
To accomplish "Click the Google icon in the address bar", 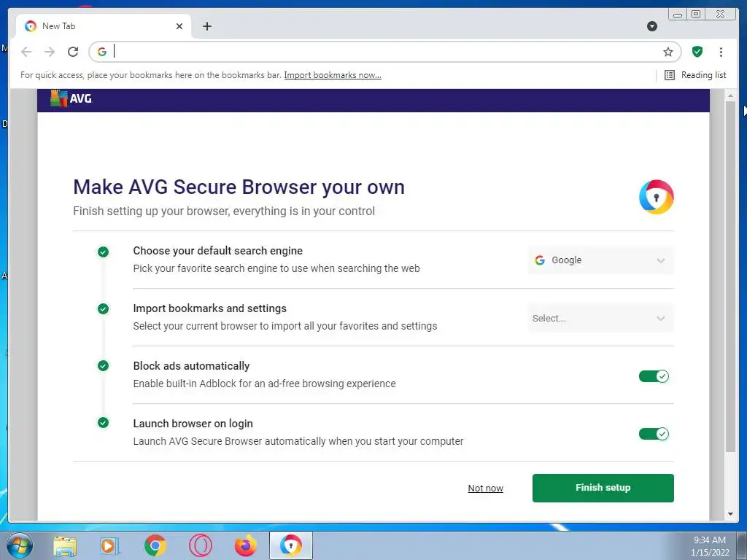I will click(x=102, y=52).
